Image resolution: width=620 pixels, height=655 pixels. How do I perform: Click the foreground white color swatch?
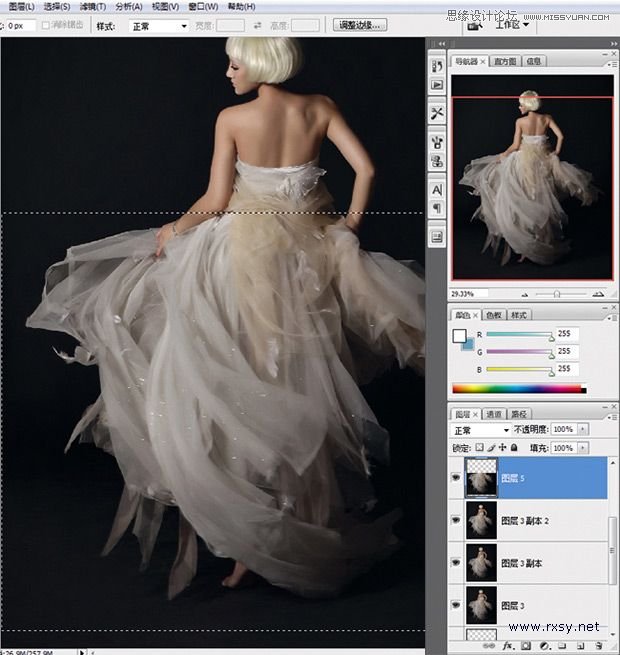pyautogui.click(x=459, y=335)
